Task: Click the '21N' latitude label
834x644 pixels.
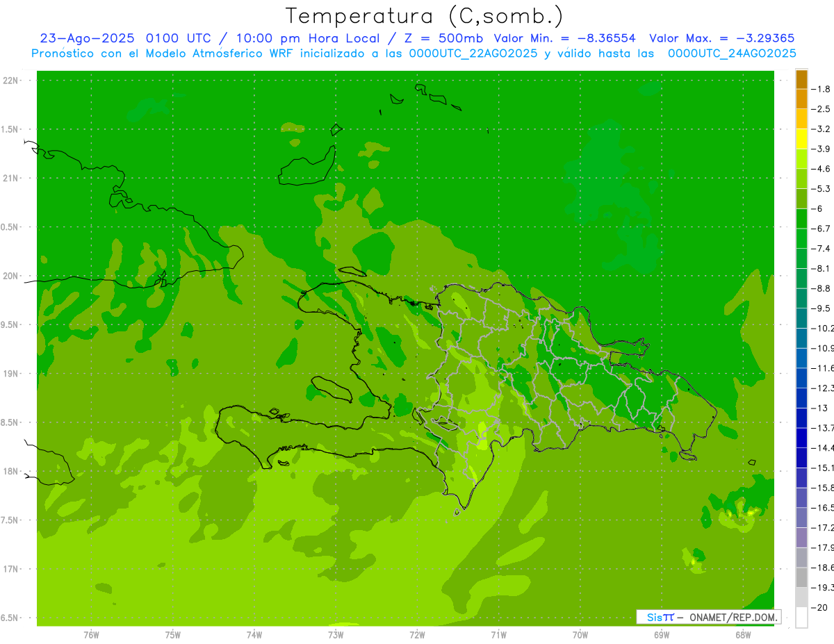Action: (10, 178)
